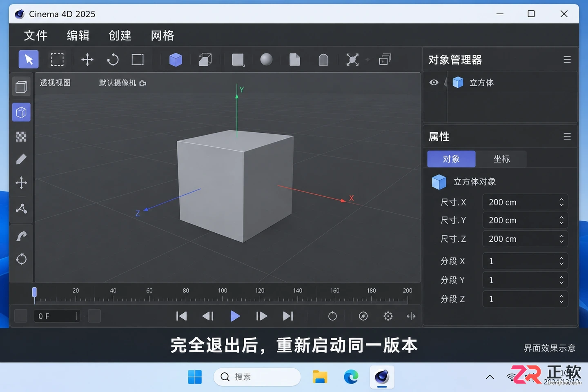Viewport: 588px width, 392px height.
Task: Select 立方体 in object manager
Action: (481, 82)
